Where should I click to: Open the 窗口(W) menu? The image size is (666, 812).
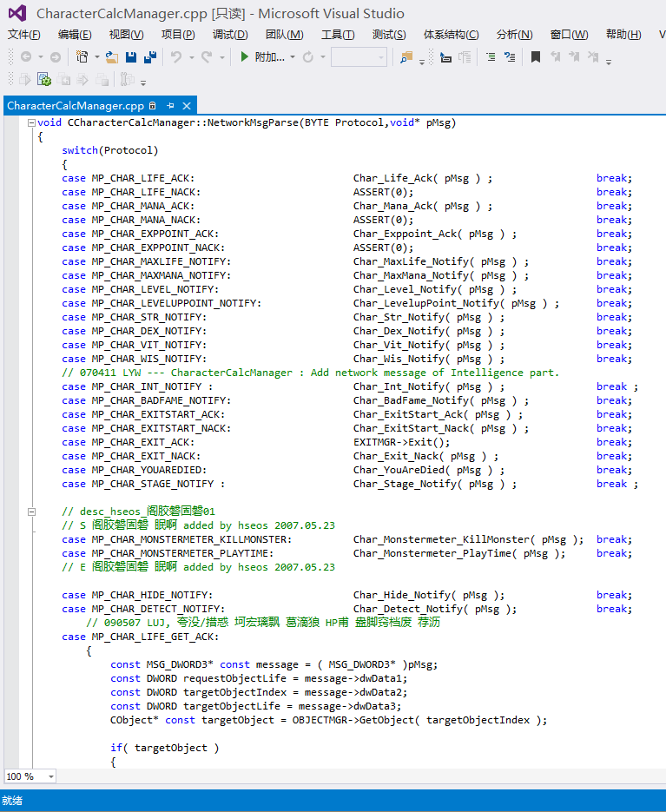point(569,35)
